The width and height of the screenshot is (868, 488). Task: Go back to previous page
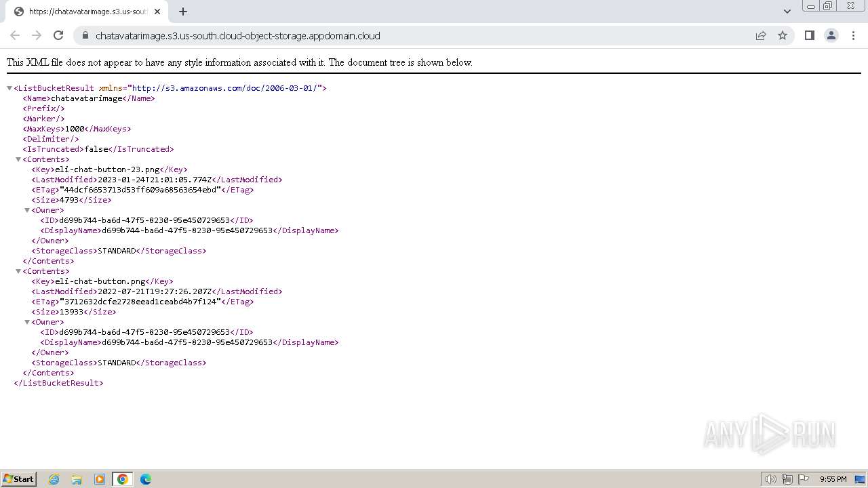15,35
